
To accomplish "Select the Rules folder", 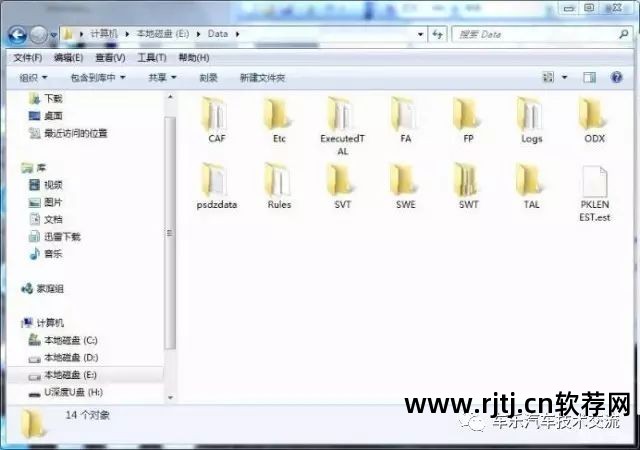I will (279, 187).
